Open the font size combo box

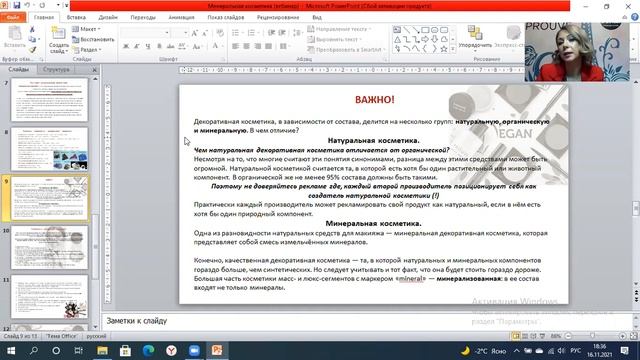pyautogui.click(x=180, y=33)
